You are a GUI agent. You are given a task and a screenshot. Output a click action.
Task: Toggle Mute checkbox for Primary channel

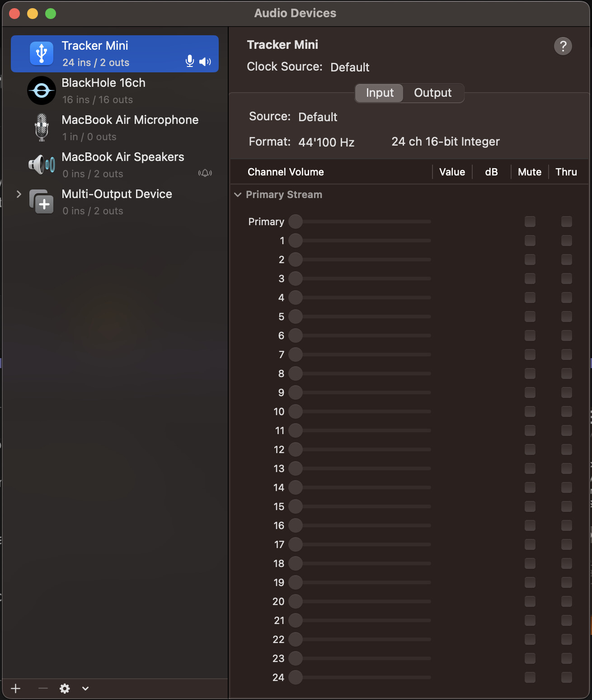pos(530,222)
